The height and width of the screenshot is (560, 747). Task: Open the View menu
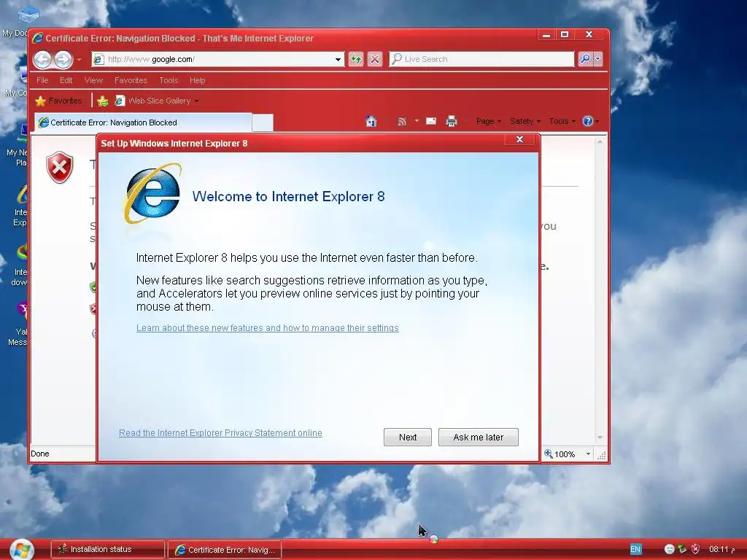click(93, 80)
